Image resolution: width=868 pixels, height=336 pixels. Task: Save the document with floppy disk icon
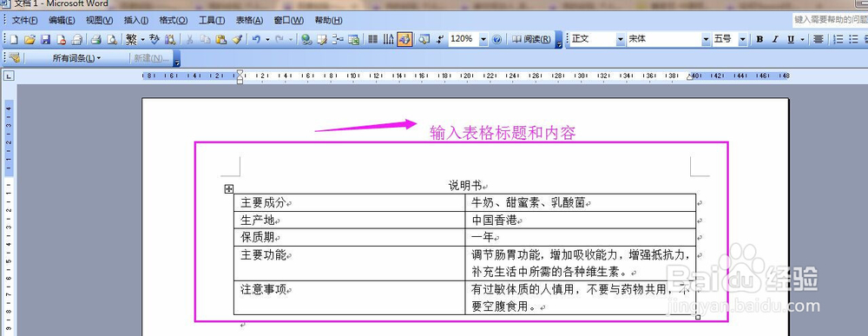[x=45, y=39]
